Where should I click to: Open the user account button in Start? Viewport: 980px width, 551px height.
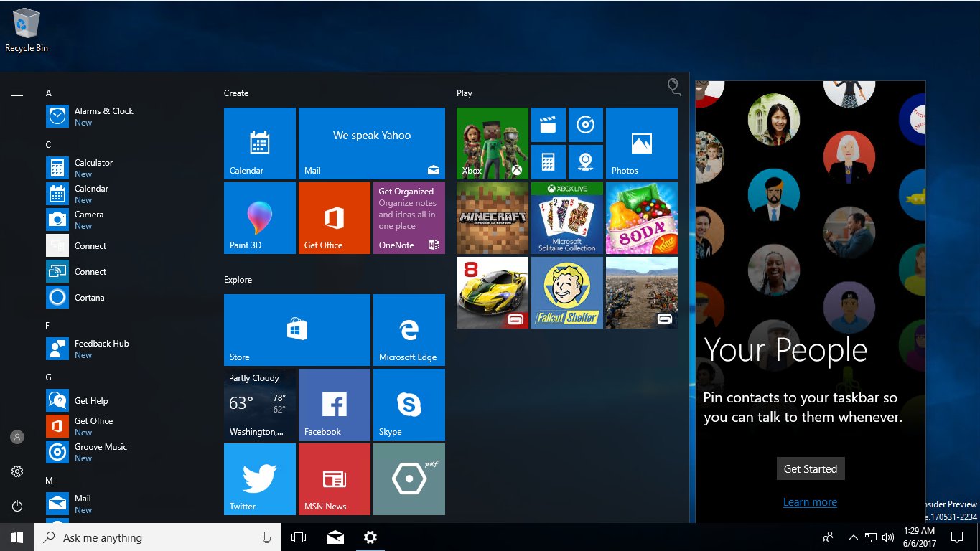(x=17, y=437)
